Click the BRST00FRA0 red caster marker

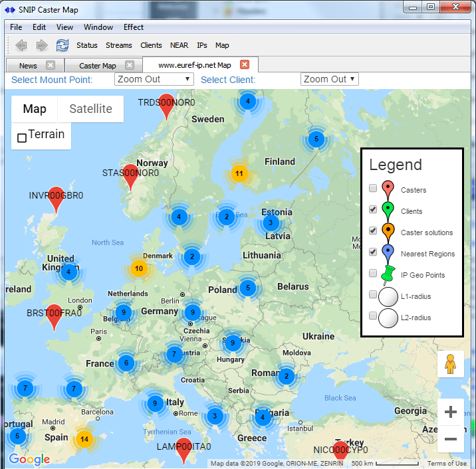click(x=54, y=318)
